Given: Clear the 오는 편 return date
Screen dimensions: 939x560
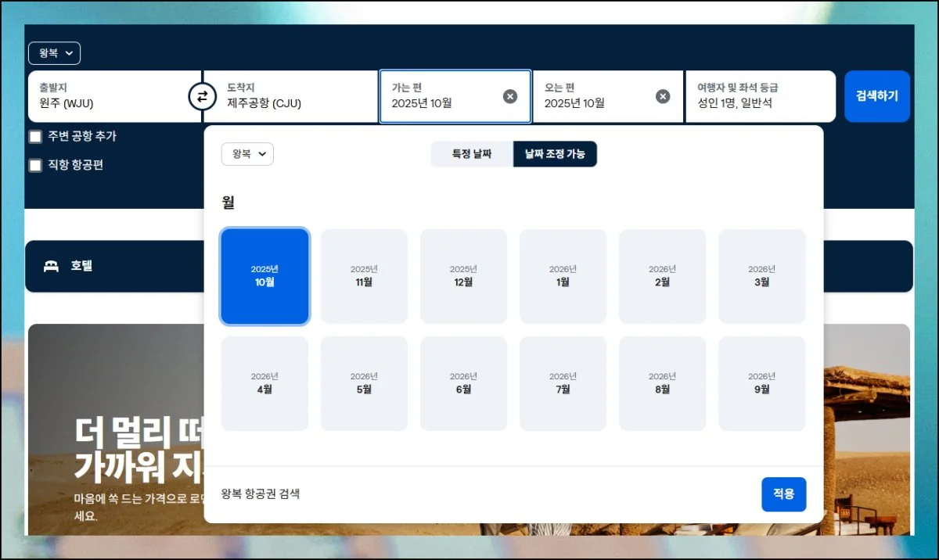Looking at the screenshot, I should tap(663, 96).
